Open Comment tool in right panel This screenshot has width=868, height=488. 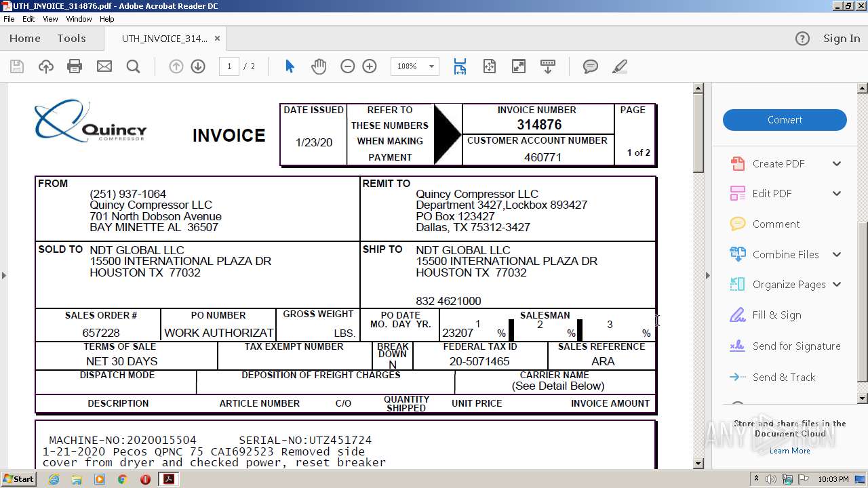point(776,224)
